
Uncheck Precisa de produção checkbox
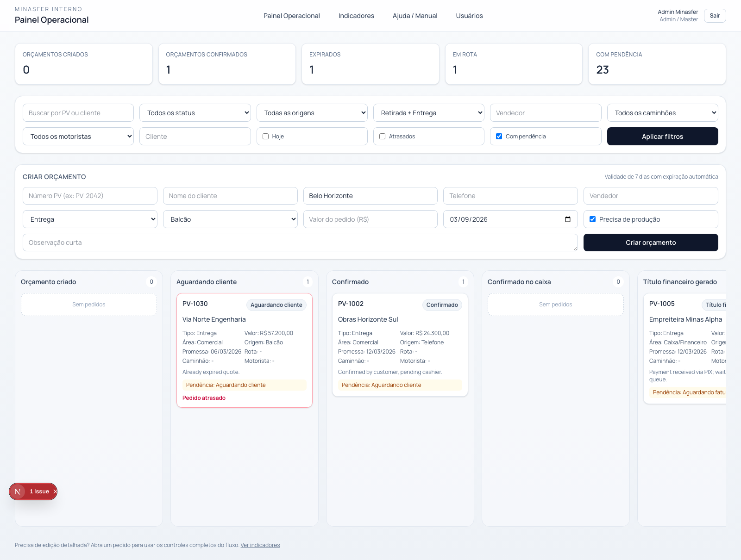(x=592, y=219)
